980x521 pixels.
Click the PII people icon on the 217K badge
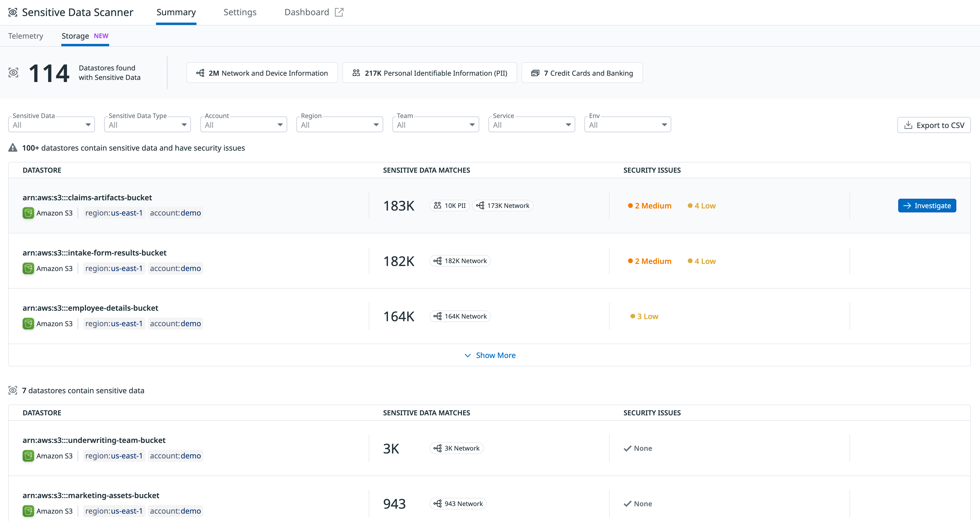coord(356,72)
